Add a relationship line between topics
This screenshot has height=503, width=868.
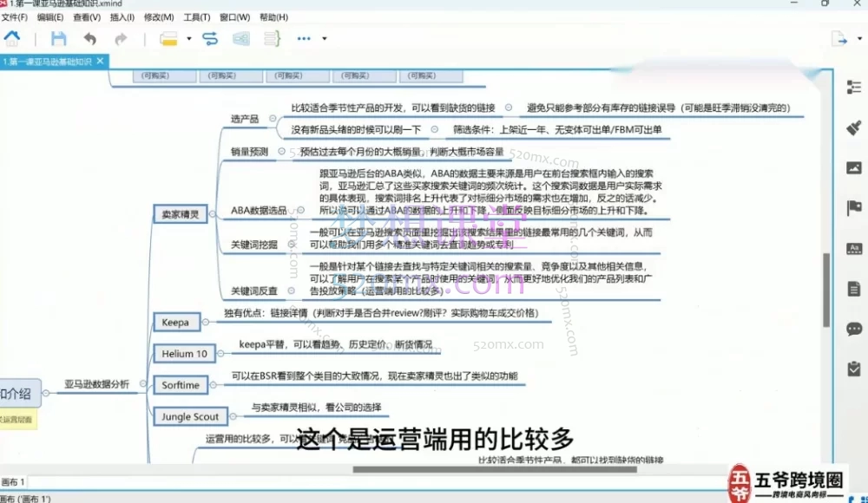pyautogui.click(x=210, y=39)
